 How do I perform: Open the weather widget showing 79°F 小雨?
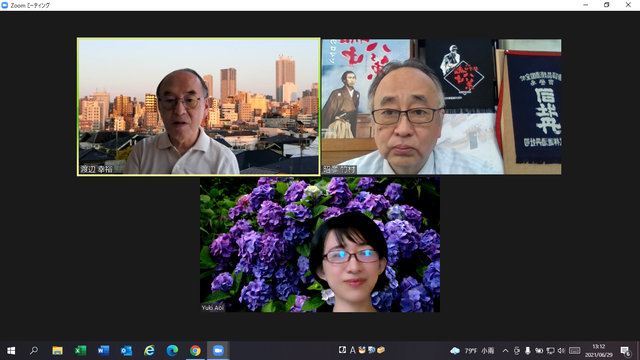tap(472, 351)
